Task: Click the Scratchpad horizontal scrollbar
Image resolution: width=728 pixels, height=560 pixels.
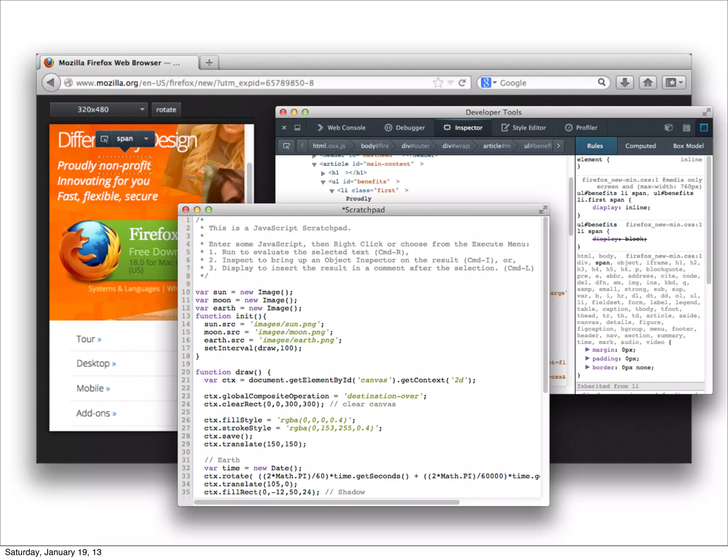Action: [x=326, y=502]
